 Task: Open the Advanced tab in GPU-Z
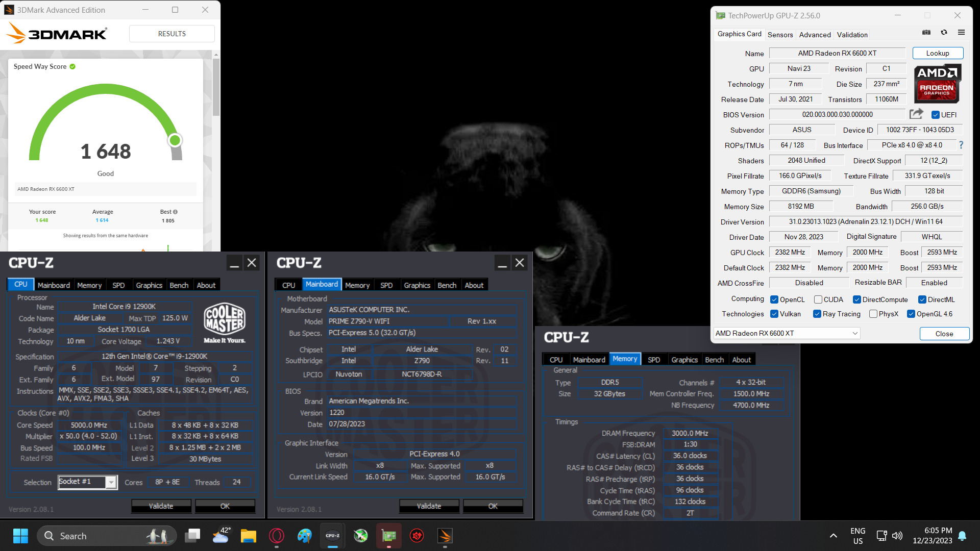(x=815, y=35)
